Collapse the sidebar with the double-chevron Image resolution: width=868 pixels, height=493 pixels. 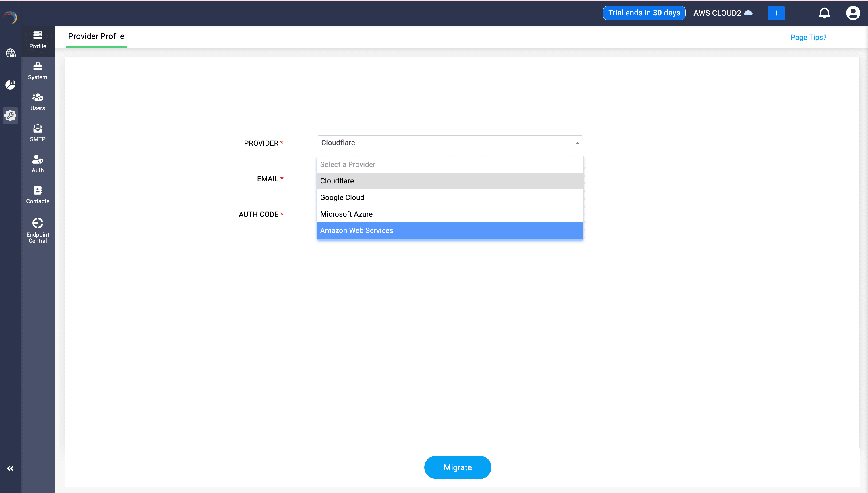pos(10,468)
